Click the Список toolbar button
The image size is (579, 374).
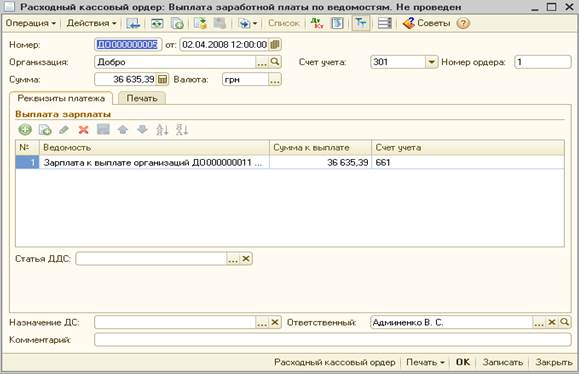coord(284,23)
